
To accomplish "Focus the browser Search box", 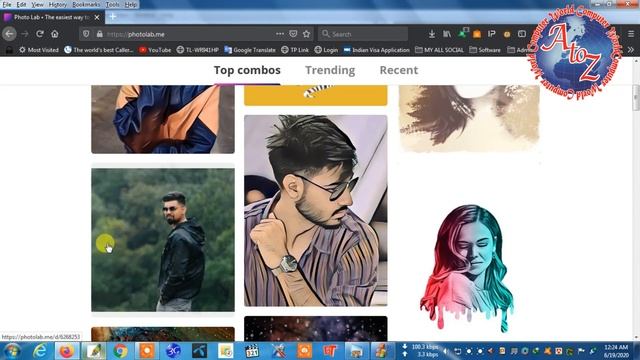I will pos(362,34).
